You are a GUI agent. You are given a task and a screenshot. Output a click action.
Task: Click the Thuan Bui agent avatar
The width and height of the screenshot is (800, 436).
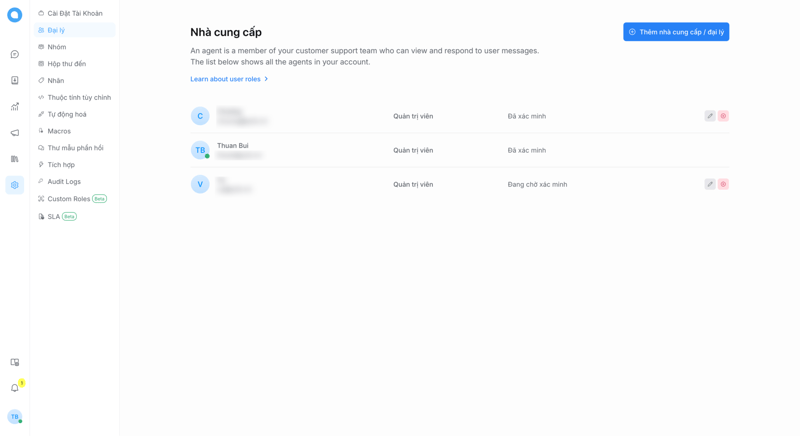[x=200, y=150]
